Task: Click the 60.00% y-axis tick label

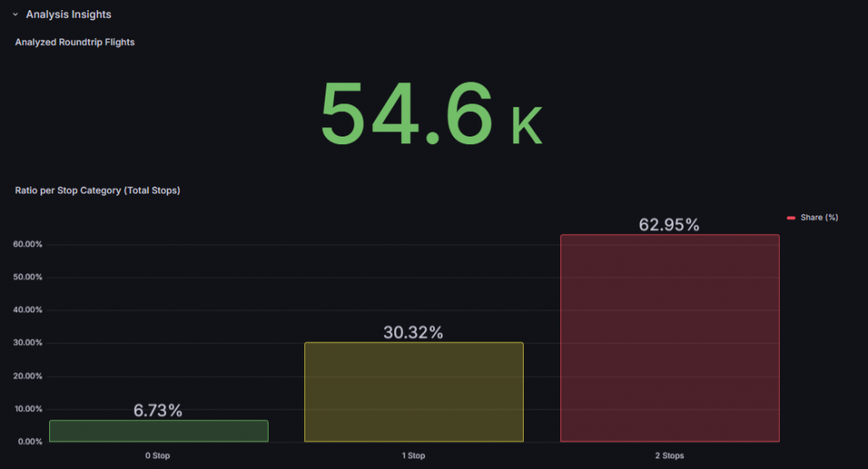Action: pyautogui.click(x=28, y=244)
